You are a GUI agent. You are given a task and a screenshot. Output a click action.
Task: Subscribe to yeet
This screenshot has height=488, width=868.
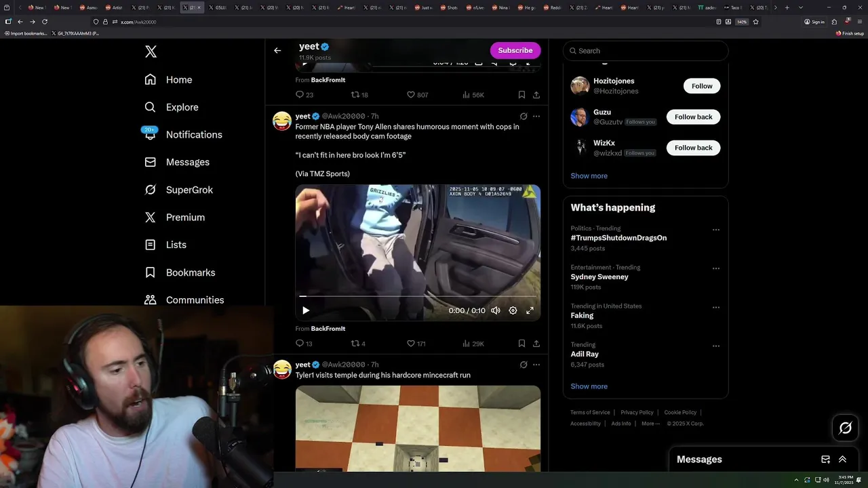tap(515, 50)
